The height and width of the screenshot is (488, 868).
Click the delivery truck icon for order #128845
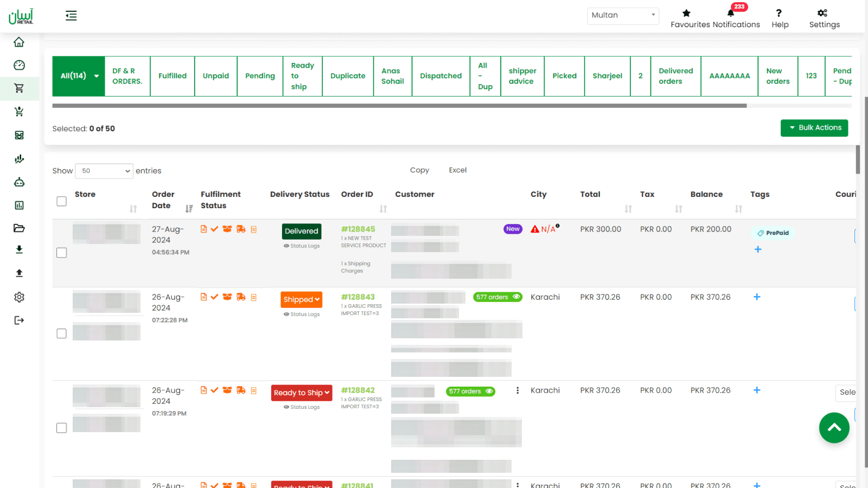[x=241, y=229]
